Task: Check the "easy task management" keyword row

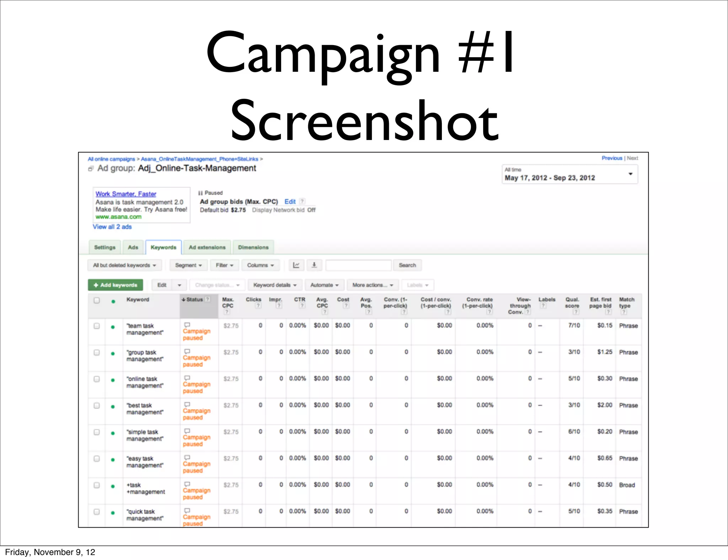Action: pyautogui.click(x=97, y=459)
